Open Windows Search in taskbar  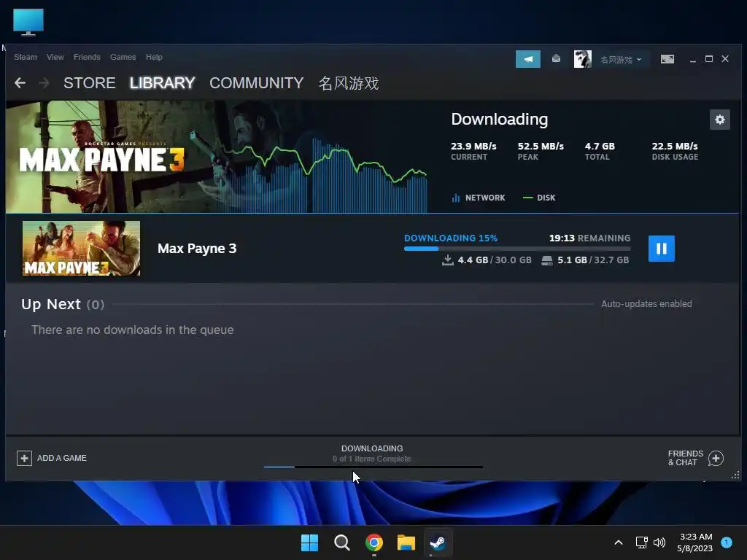click(x=341, y=542)
